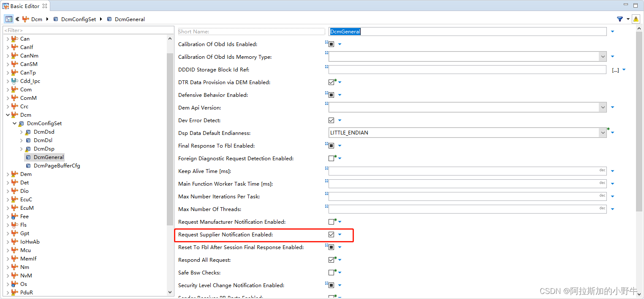644x299 pixels.
Task: Click the Os module icon
Action: click(x=15, y=284)
